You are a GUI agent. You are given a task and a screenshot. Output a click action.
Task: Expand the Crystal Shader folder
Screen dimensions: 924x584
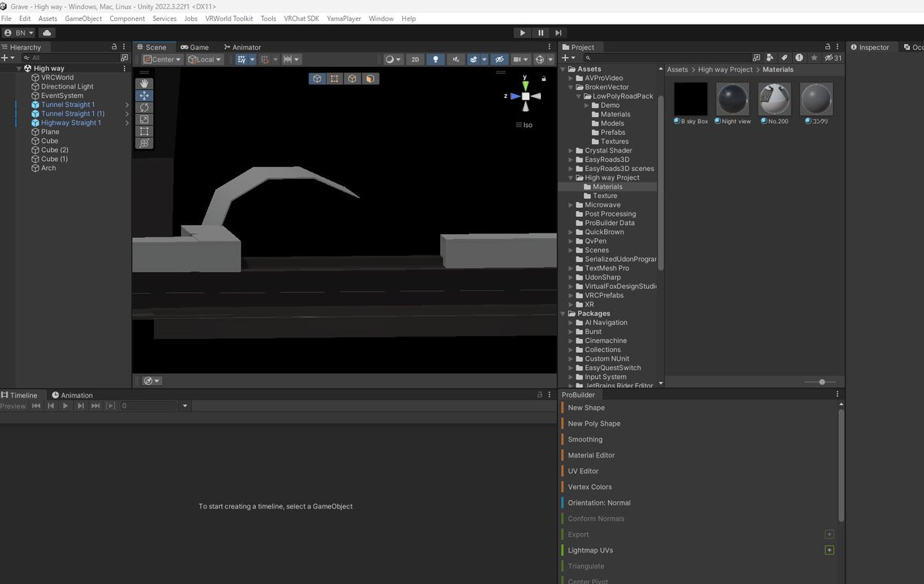(570, 151)
